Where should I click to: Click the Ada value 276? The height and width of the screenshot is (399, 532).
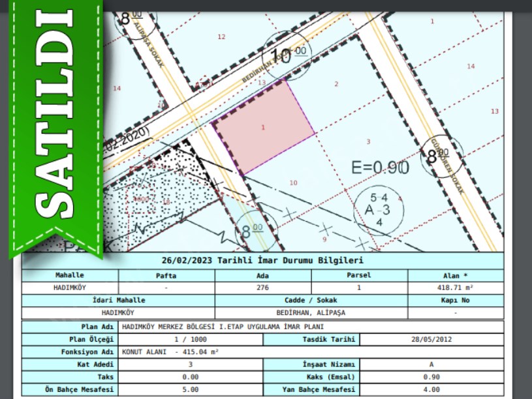tap(263, 287)
